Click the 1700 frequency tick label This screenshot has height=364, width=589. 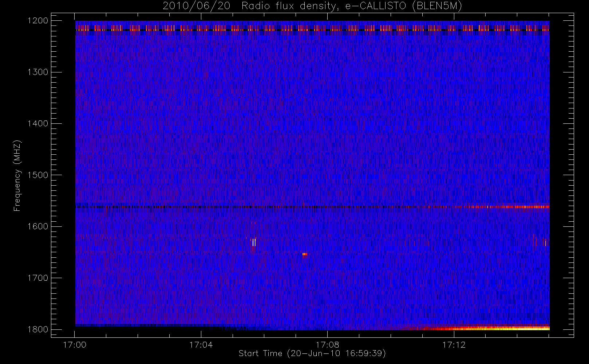point(38,278)
